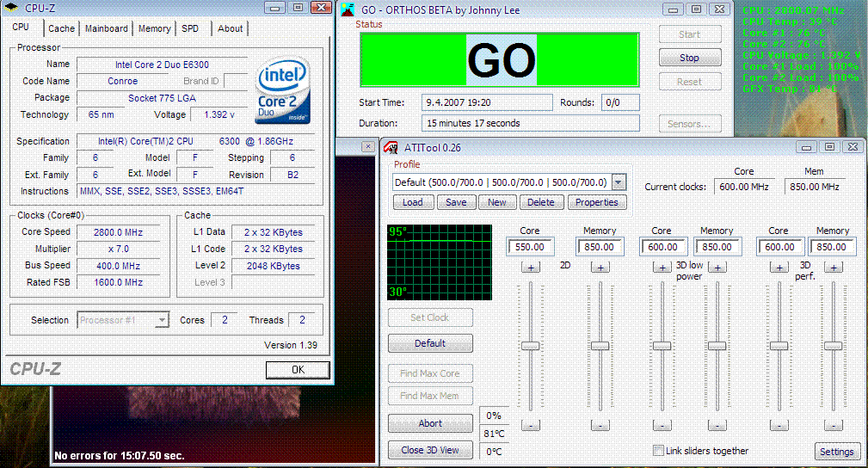Image resolution: width=868 pixels, height=468 pixels.
Task: Click the 3D perf Core slider handle
Action: click(x=779, y=346)
